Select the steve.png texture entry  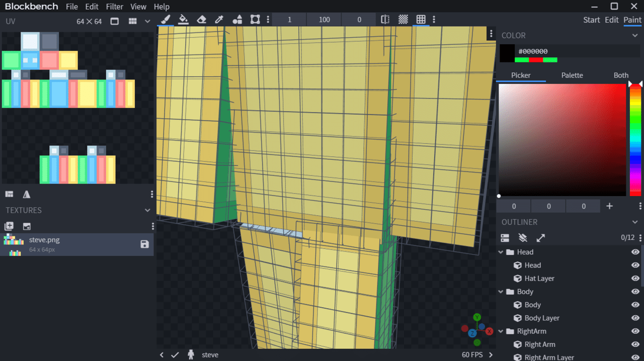77,244
